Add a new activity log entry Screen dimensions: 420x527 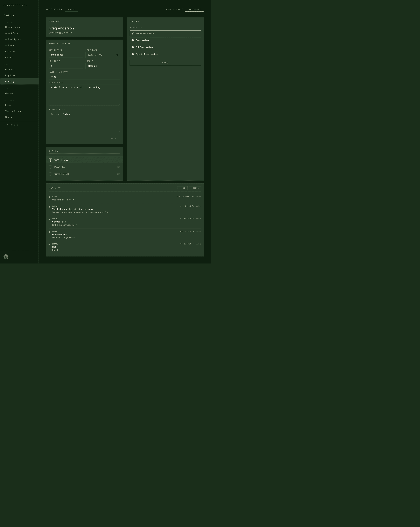click(182, 188)
